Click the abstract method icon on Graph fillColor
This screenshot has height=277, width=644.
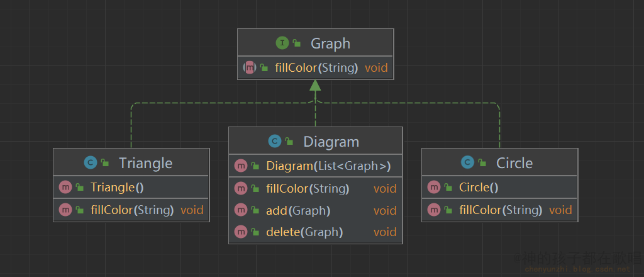[x=249, y=67]
